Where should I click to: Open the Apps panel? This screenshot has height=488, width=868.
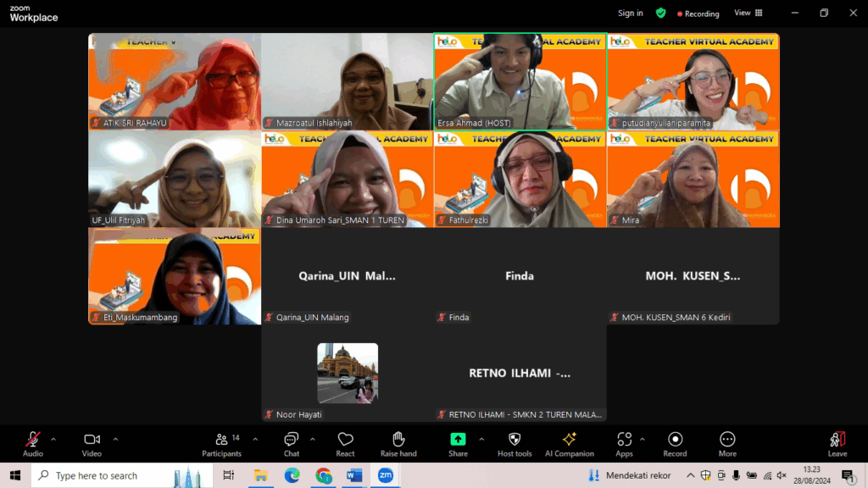[x=625, y=443]
